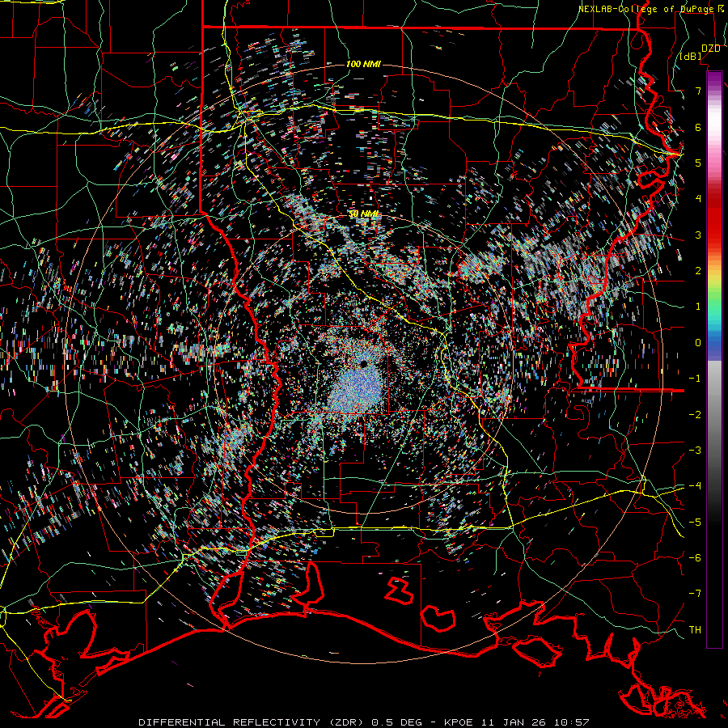Screen dimensions: 728x728
Task: Select the 1 dB scale label
Action: pos(698,307)
